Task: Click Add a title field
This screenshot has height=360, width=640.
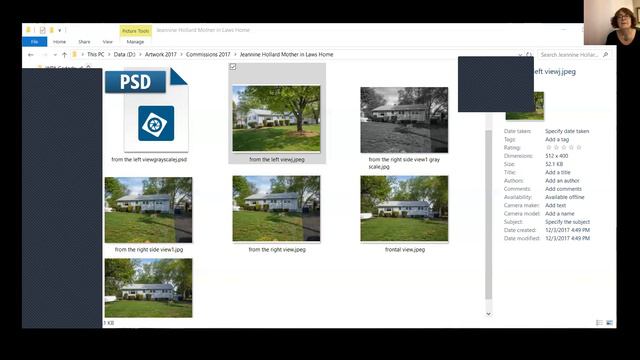Action: pyautogui.click(x=558, y=173)
